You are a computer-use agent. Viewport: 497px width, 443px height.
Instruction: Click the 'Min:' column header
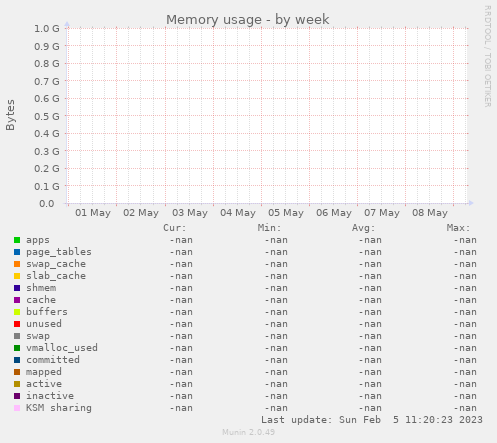coord(269,228)
